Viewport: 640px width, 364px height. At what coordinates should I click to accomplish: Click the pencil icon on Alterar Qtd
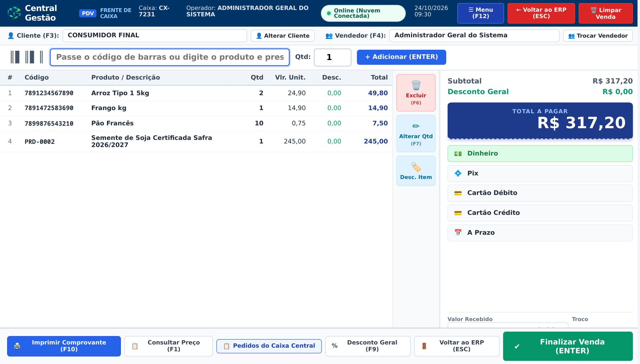tap(416, 126)
